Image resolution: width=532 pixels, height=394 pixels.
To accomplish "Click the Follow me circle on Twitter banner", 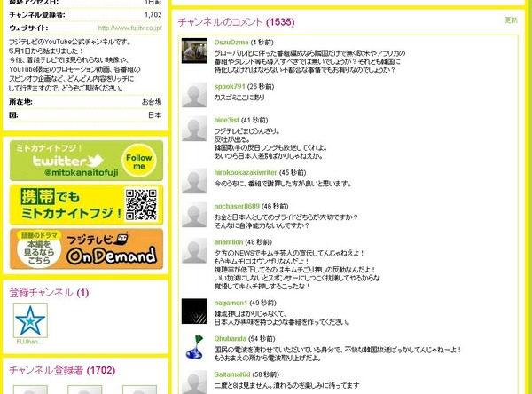I will click(139, 162).
